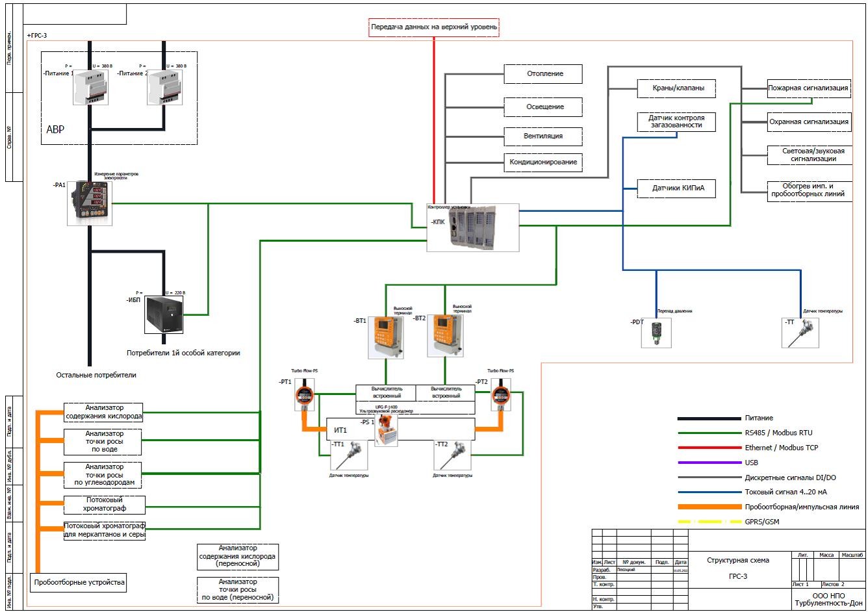Click the Отопление block

coord(544,74)
